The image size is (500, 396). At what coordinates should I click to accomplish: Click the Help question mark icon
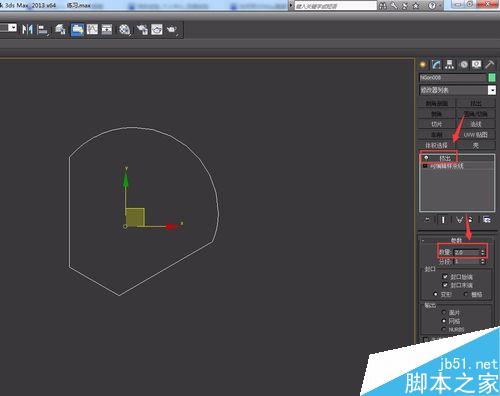tap(432, 6)
